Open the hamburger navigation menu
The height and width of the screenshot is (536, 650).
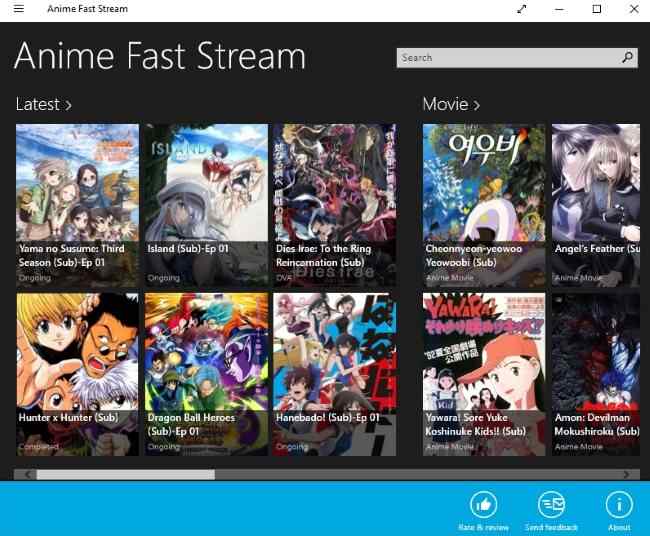19,8
